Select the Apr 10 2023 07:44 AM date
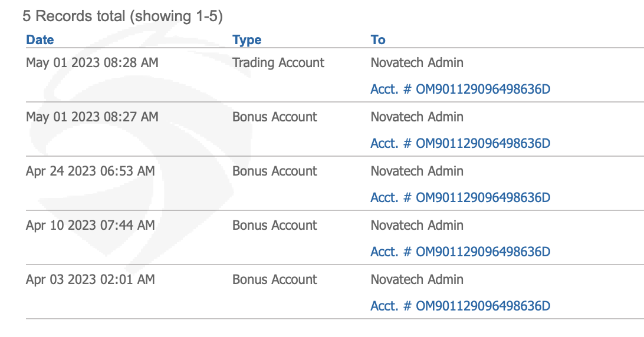Viewport: 644px width, 337px height. click(x=90, y=225)
